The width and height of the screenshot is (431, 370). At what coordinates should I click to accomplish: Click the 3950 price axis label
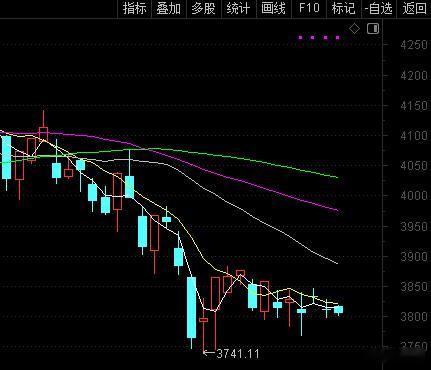[x=414, y=227]
